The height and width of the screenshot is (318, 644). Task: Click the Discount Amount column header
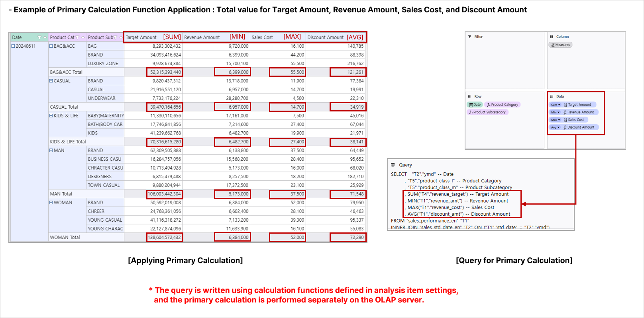336,37
